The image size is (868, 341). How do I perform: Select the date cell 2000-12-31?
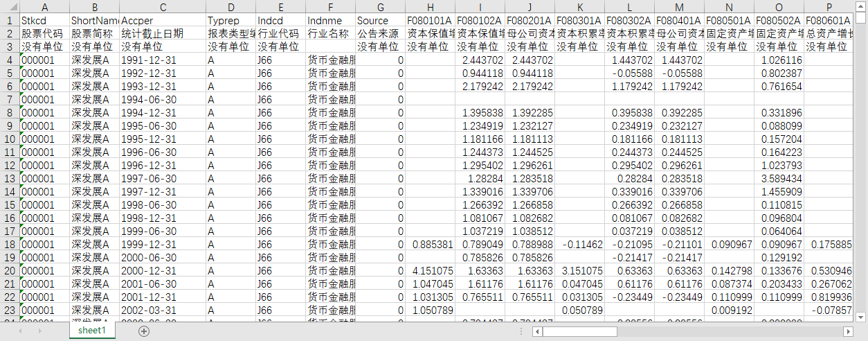coord(163,271)
